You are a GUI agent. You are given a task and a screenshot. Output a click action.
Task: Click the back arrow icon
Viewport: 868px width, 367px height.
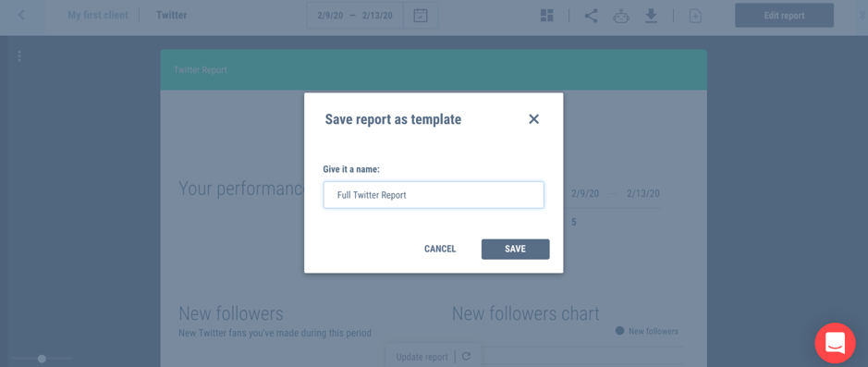(21, 15)
